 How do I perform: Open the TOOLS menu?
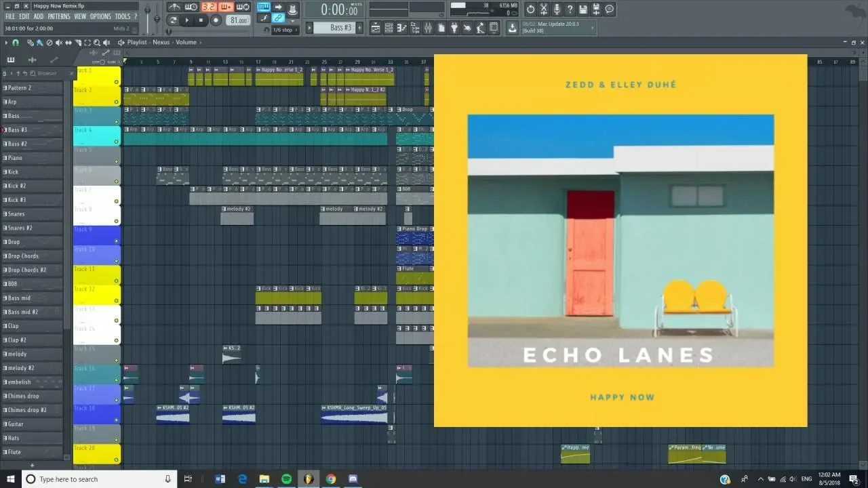tap(123, 16)
